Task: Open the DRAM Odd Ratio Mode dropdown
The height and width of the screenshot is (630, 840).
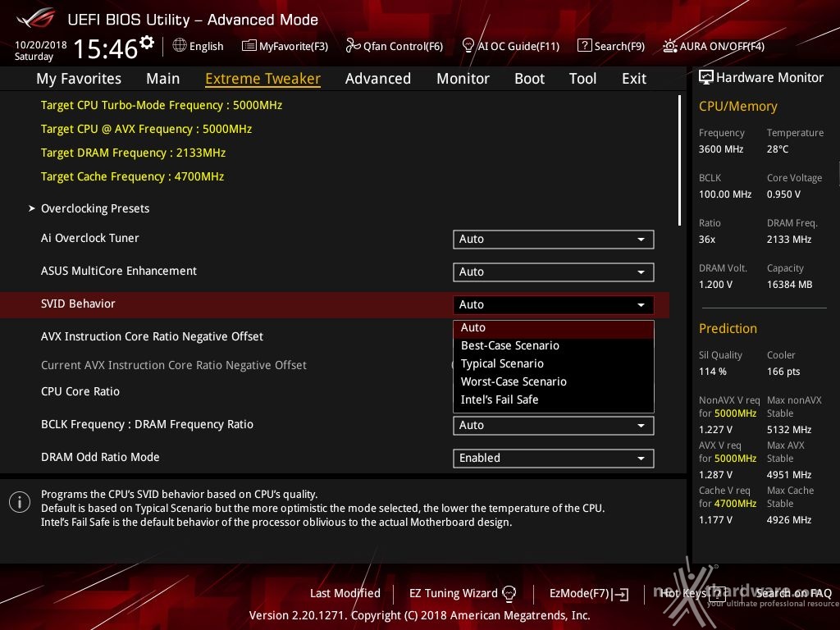Action: pyautogui.click(x=554, y=458)
